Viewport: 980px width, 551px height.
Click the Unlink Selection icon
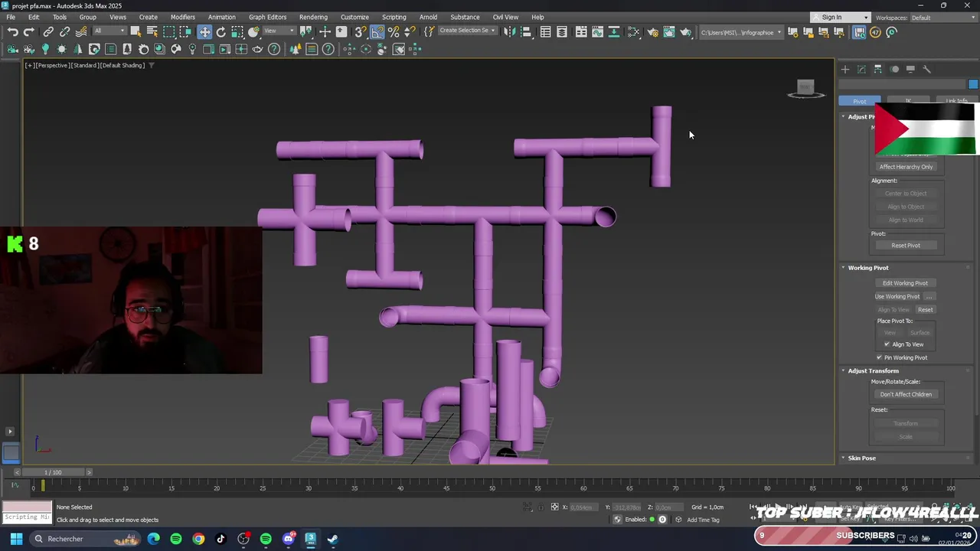(64, 32)
